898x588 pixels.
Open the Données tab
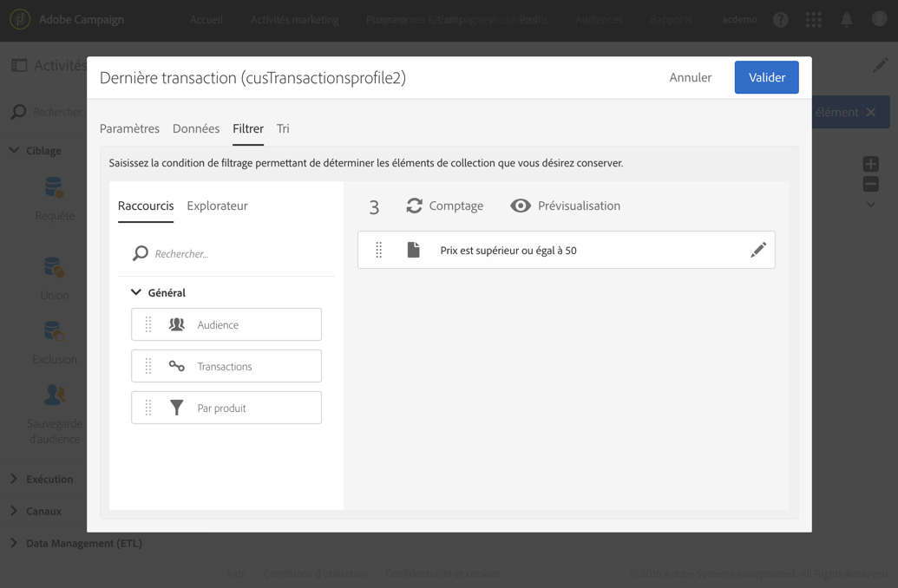click(196, 128)
